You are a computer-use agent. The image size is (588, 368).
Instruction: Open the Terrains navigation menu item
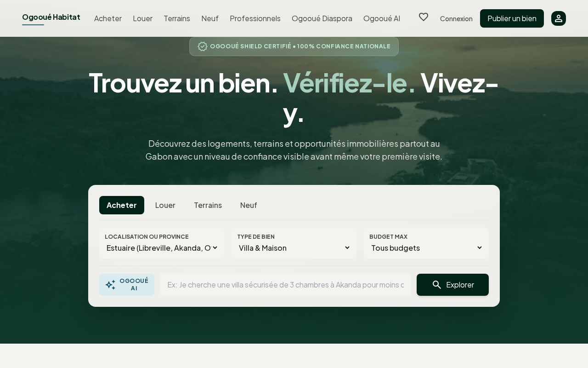177,18
